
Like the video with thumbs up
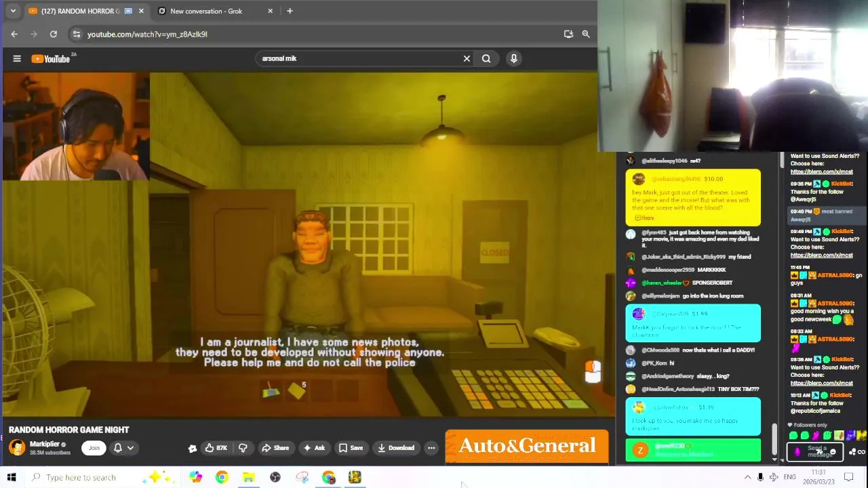216,447
